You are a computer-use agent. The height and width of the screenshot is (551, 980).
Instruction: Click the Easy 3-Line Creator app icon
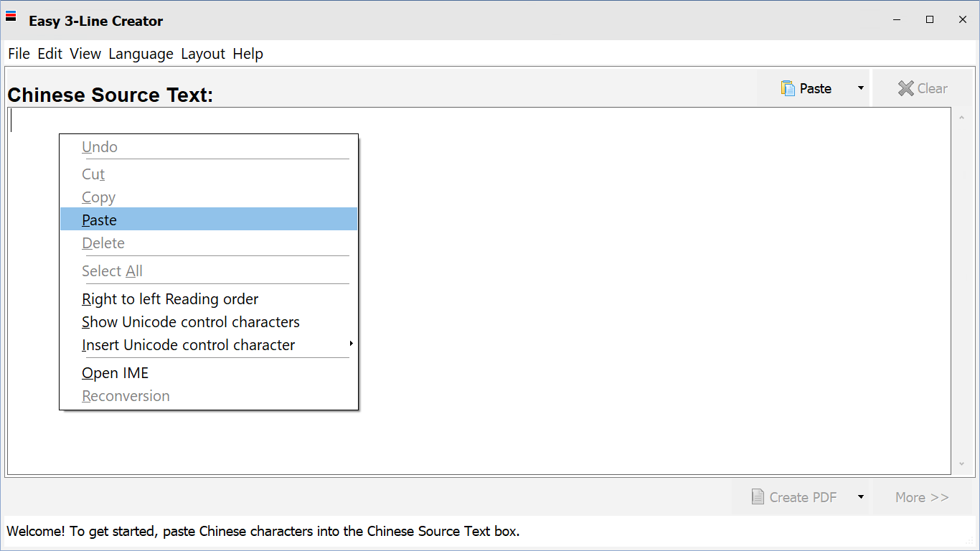pos(11,16)
